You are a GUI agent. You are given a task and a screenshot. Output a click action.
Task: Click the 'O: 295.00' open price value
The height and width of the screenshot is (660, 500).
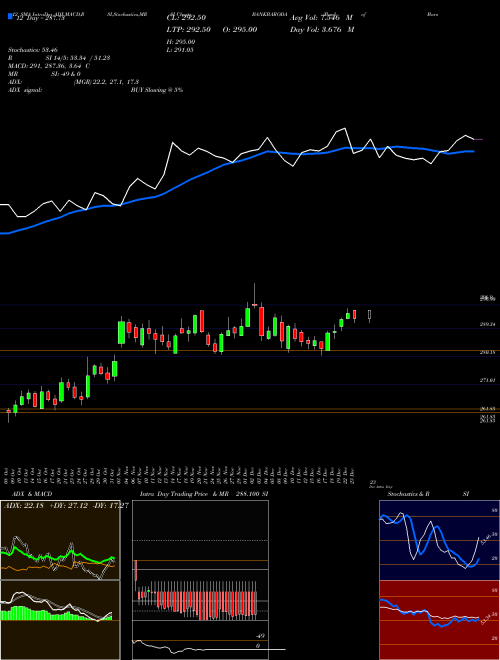[x=239, y=29]
